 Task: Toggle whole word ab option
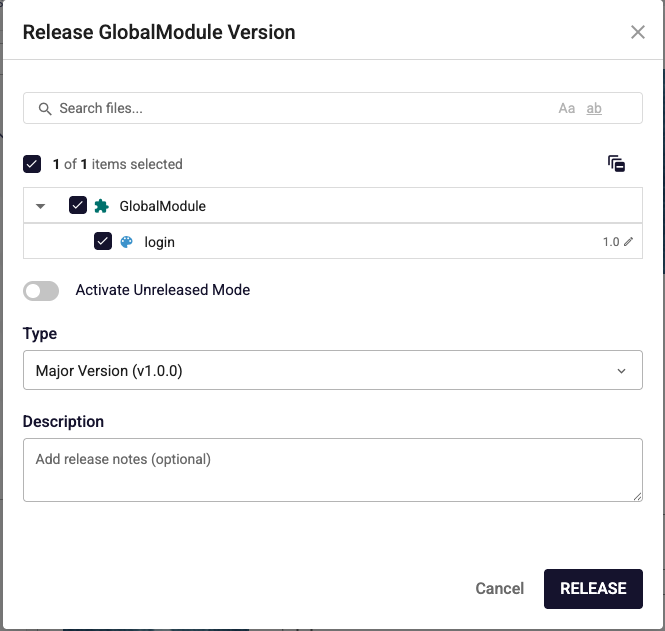[594, 109]
